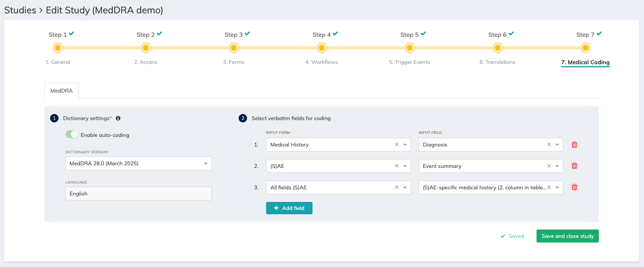Delete the Medical History verbatim field row
Viewport: 644px width, 267px height.
[x=574, y=145]
